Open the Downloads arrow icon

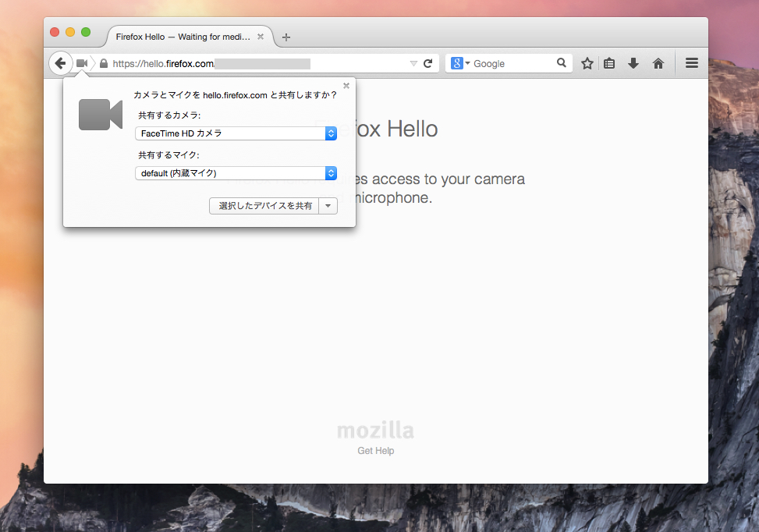click(x=633, y=63)
